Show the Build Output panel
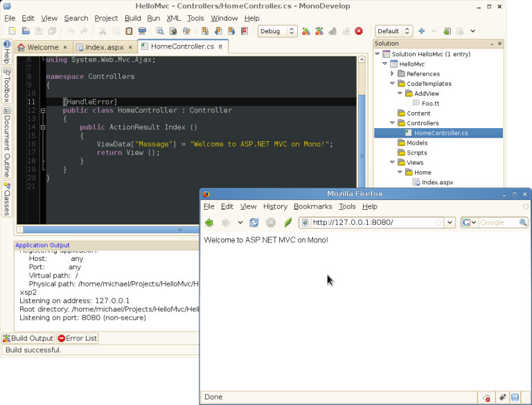This screenshot has height=405, width=532. (x=28, y=338)
